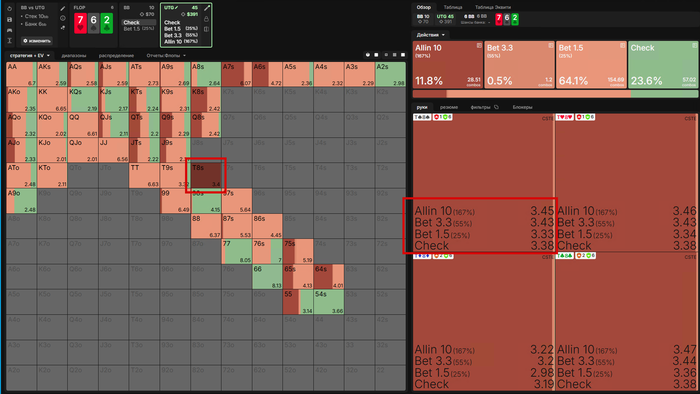Screen dimensions: 700x394
Task: Select the AA hand cell in matrix
Action: coord(21,74)
